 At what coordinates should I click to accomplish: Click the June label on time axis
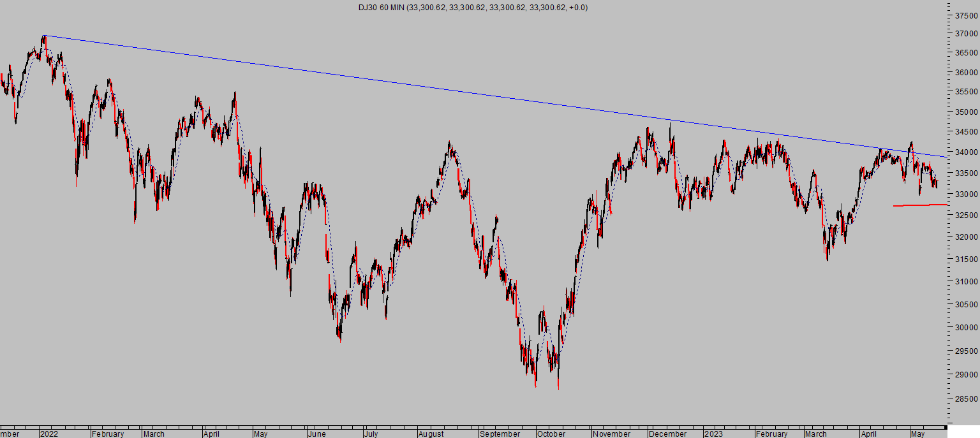(x=316, y=434)
